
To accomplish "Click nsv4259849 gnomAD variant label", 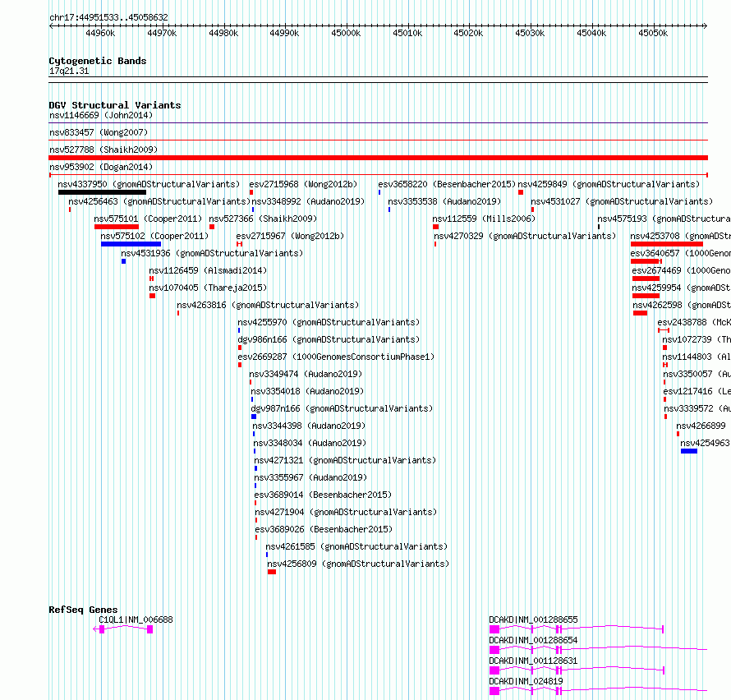I will (x=609, y=184).
